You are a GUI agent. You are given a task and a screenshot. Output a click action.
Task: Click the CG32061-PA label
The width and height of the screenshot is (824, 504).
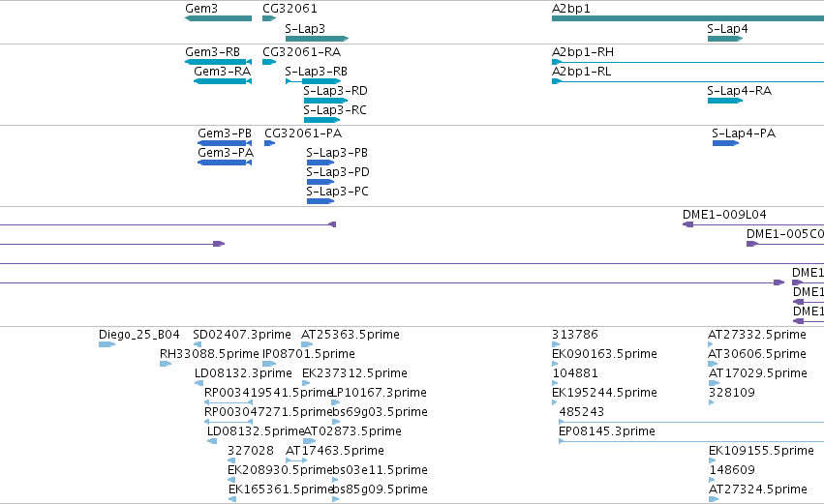coord(303,133)
